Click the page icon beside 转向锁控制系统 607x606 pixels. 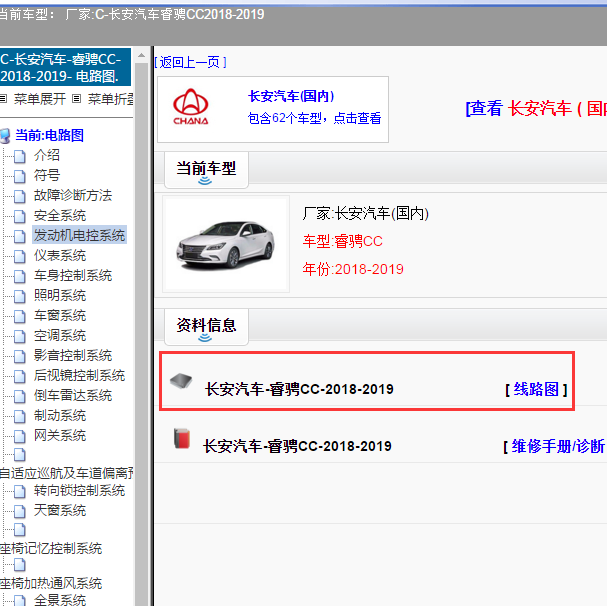click(19, 491)
